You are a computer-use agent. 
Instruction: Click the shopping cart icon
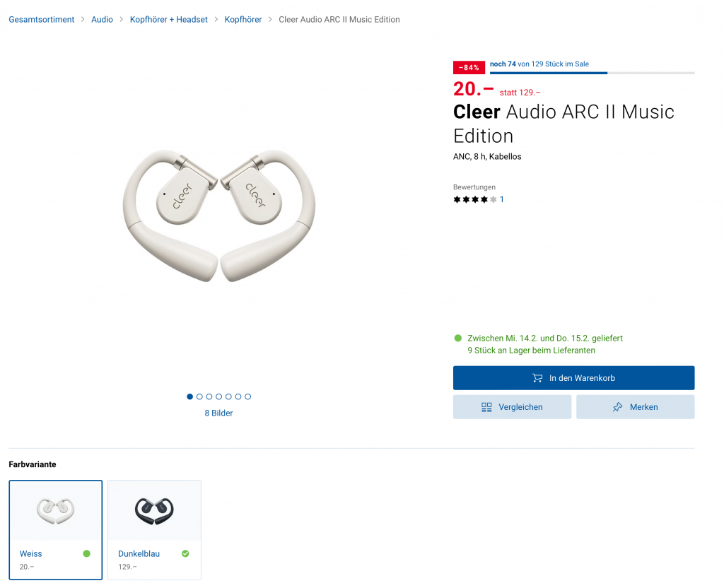pos(537,378)
